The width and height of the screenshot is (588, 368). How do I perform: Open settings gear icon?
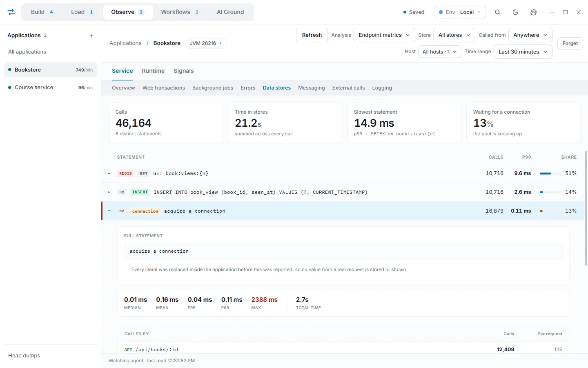tap(533, 12)
